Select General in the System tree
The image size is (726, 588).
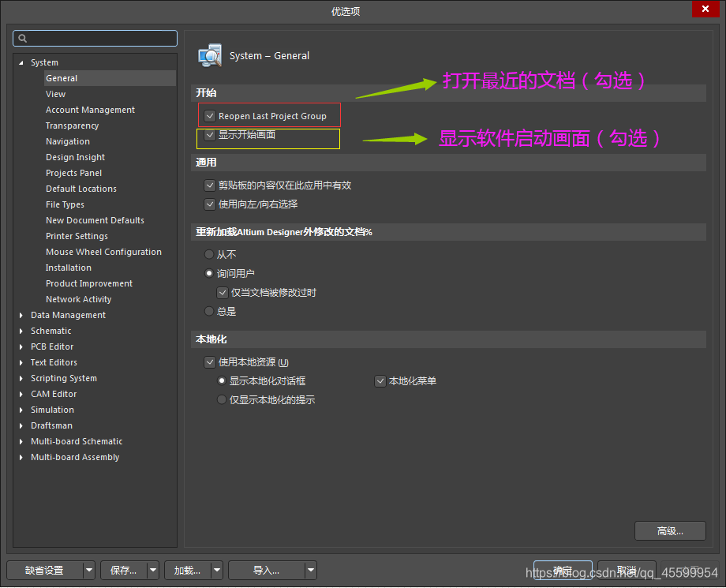(110, 78)
